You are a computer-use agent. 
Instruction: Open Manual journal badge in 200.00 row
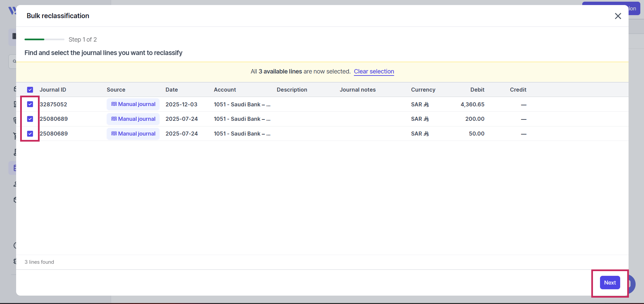pos(133,119)
